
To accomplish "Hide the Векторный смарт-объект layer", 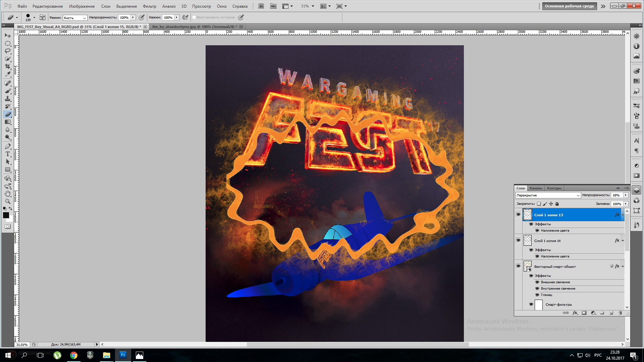I will coord(518,266).
